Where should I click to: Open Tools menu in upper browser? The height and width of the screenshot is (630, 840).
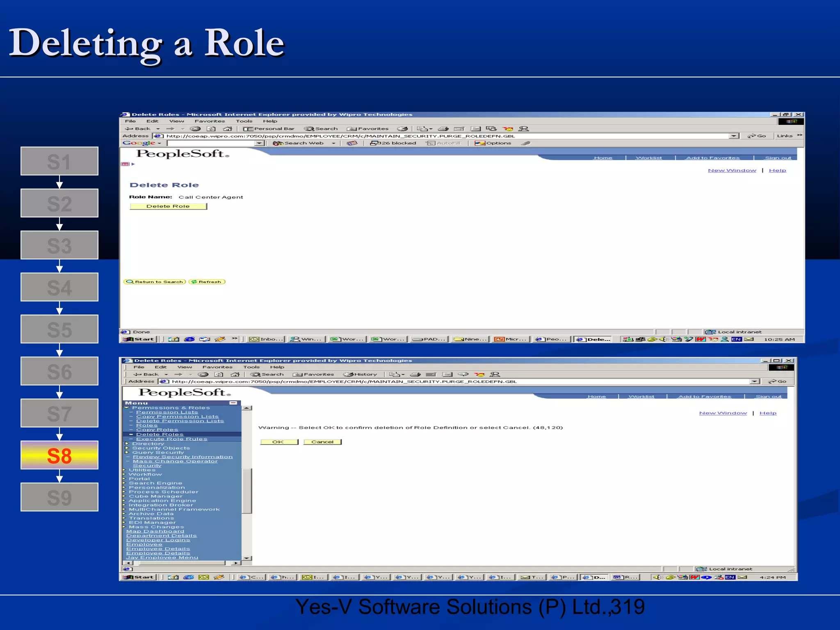tap(244, 121)
